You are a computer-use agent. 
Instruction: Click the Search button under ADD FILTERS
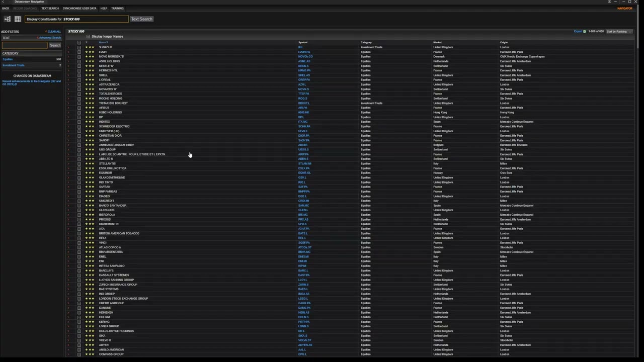55,45
